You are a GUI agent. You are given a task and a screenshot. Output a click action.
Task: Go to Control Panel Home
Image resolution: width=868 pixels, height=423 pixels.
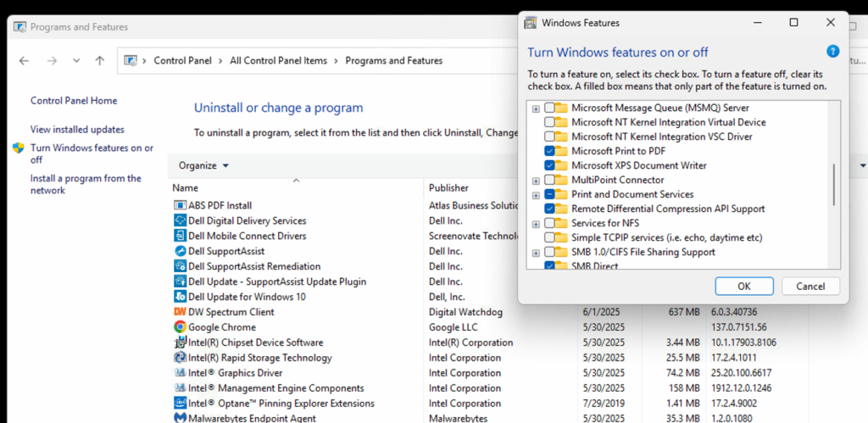[74, 101]
